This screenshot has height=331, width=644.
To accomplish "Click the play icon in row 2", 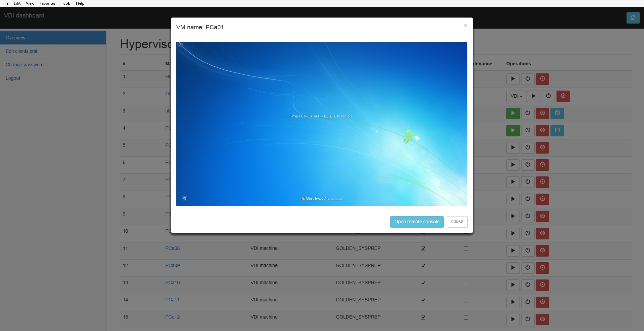I will pyautogui.click(x=533, y=96).
